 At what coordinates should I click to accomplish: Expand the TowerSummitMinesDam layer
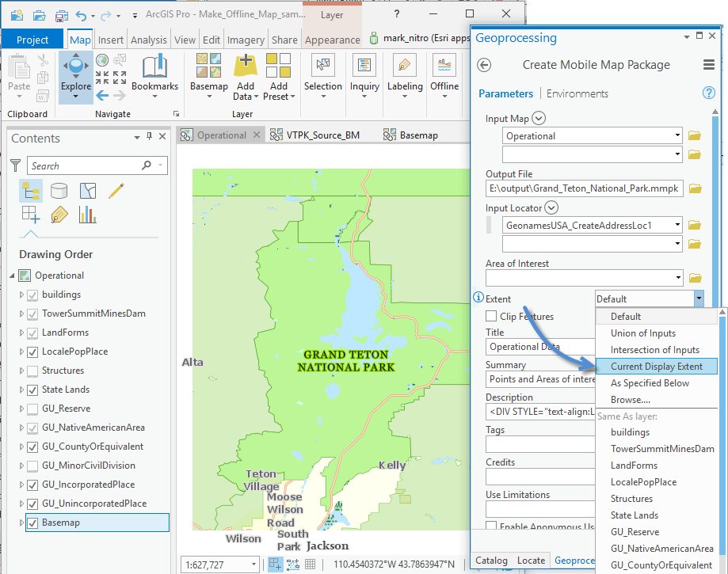pos(21,314)
